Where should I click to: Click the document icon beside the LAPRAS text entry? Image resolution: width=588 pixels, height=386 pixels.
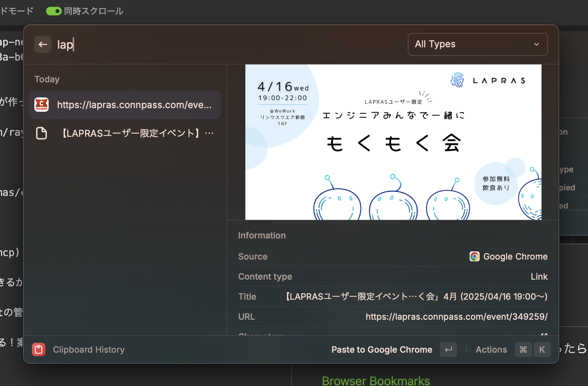click(41, 133)
